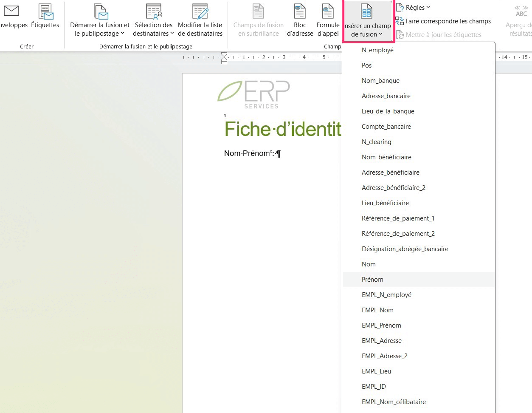Choose N_employé from the field list

click(x=377, y=50)
